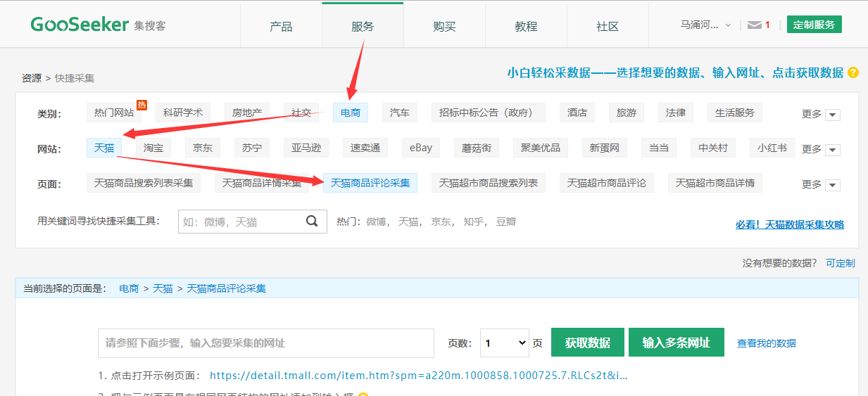Open the 社区 menu

tap(608, 27)
